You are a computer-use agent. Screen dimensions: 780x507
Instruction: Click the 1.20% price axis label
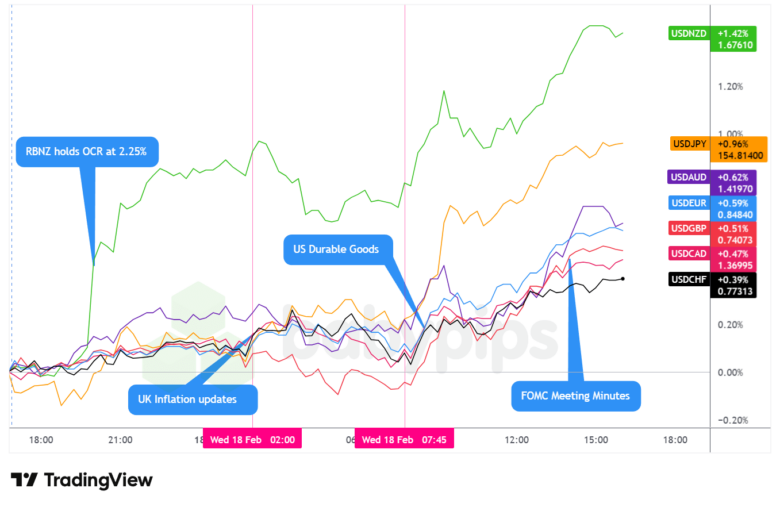click(729, 86)
